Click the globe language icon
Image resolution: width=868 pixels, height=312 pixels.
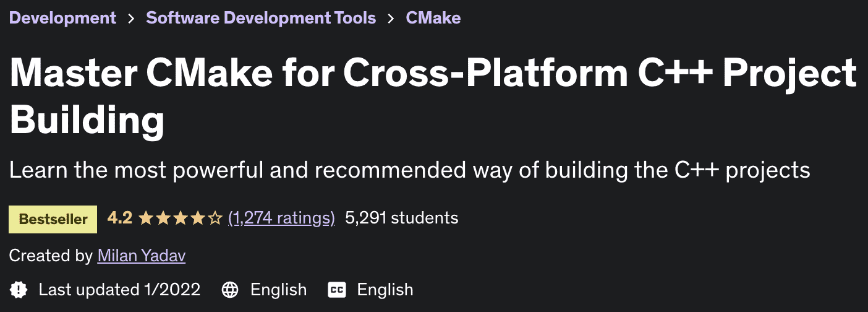pyautogui.click(x=231, y=289)
